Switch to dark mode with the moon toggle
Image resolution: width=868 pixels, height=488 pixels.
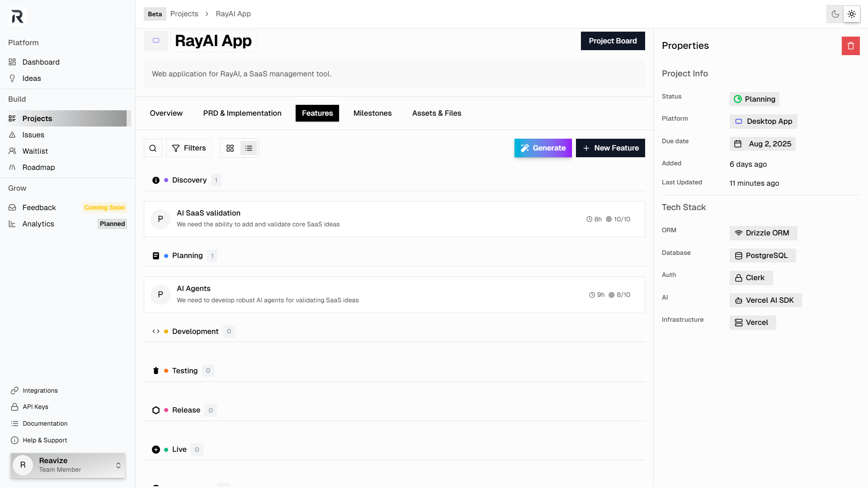[x=835, y=14]
